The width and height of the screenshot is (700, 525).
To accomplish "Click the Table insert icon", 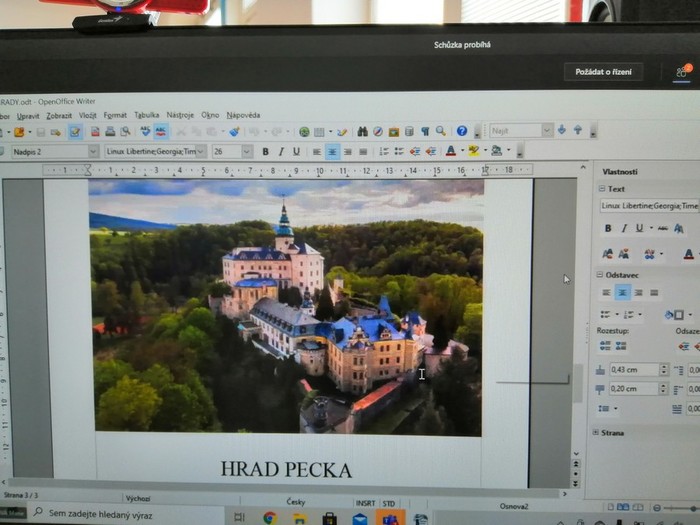I will point(319,132).
